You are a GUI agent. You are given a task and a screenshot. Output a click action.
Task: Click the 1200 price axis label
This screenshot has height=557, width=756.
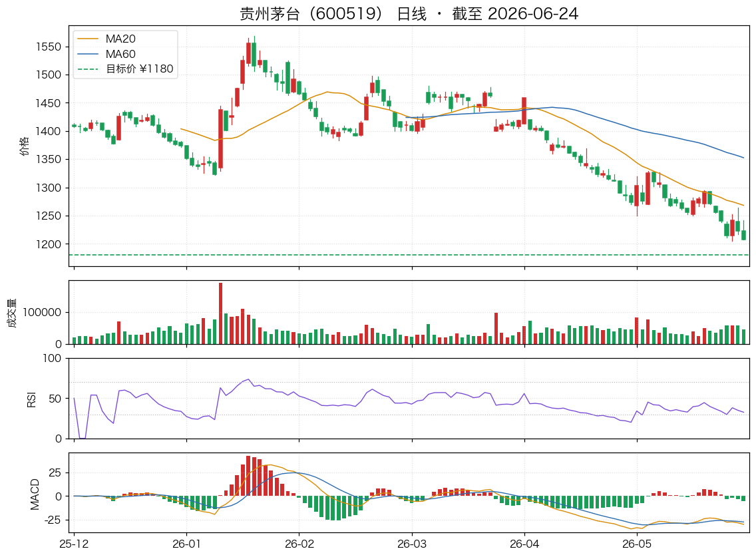point(49,244)
